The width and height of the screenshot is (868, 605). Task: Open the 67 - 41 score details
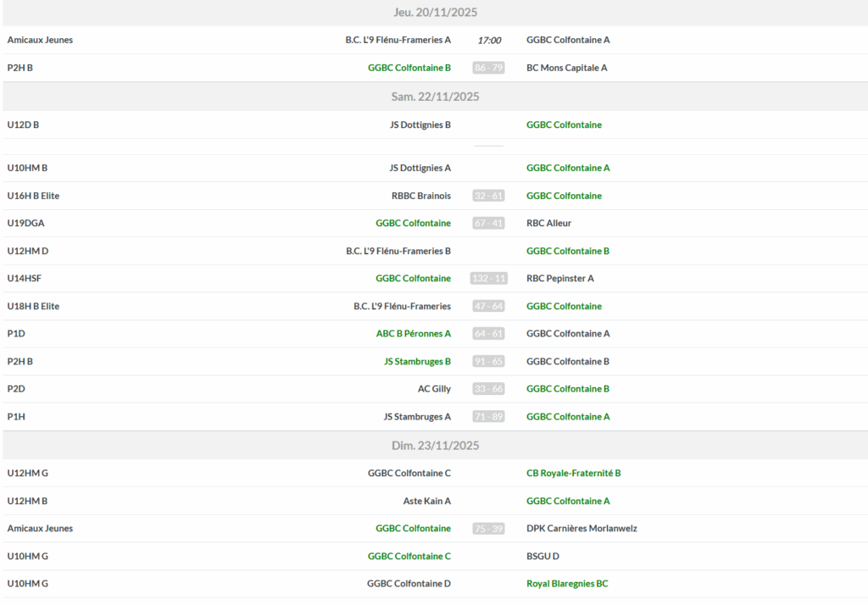tap(488, 224)
